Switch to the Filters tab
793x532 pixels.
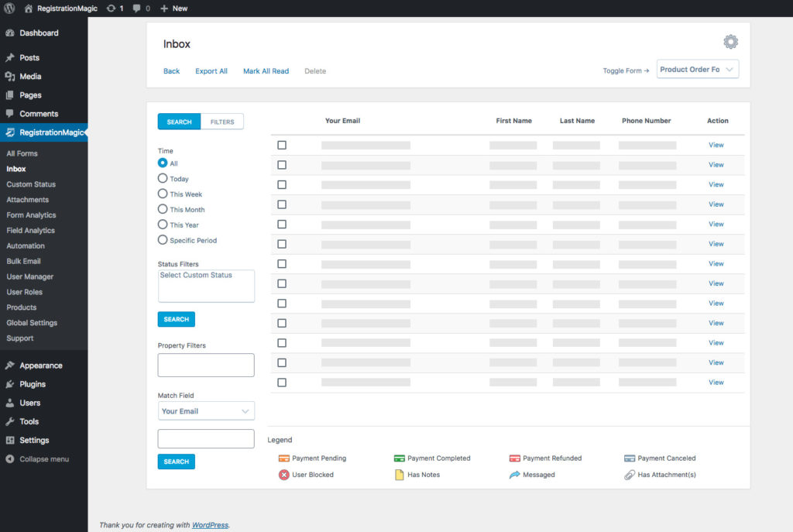[222, 122]
